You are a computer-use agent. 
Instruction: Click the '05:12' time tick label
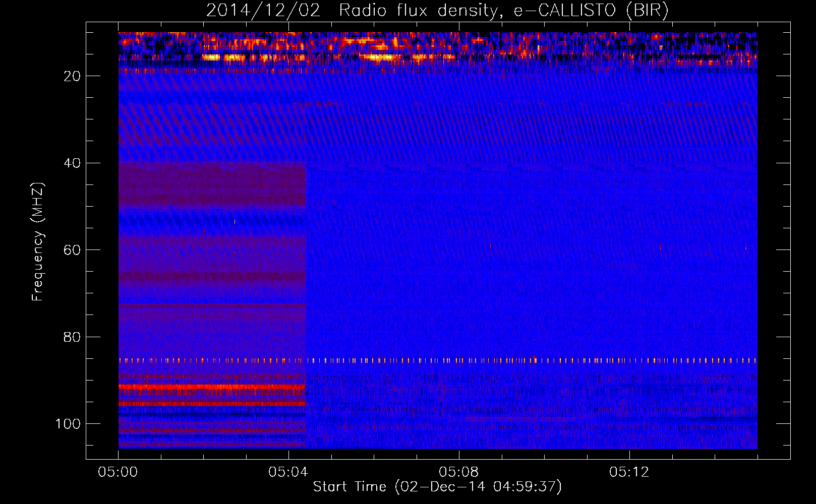point(629,472)
